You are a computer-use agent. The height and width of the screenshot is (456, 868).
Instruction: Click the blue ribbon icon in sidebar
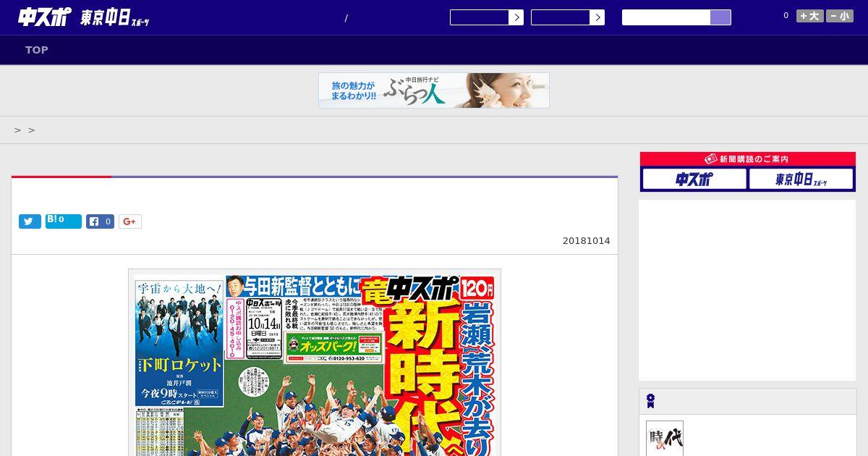point(651,401)
